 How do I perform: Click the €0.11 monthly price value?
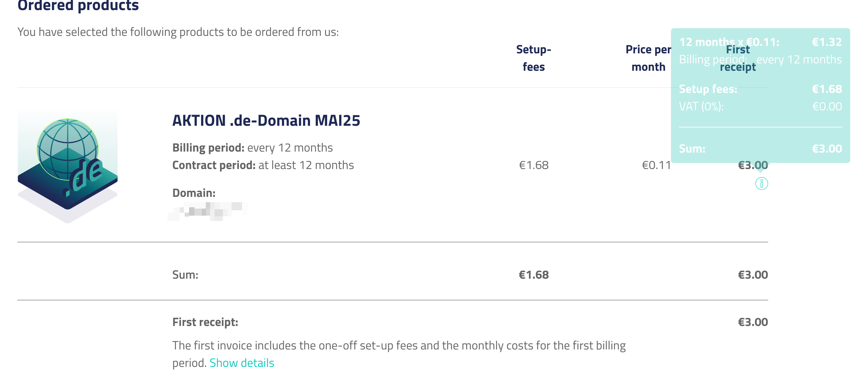coord(656,165)
